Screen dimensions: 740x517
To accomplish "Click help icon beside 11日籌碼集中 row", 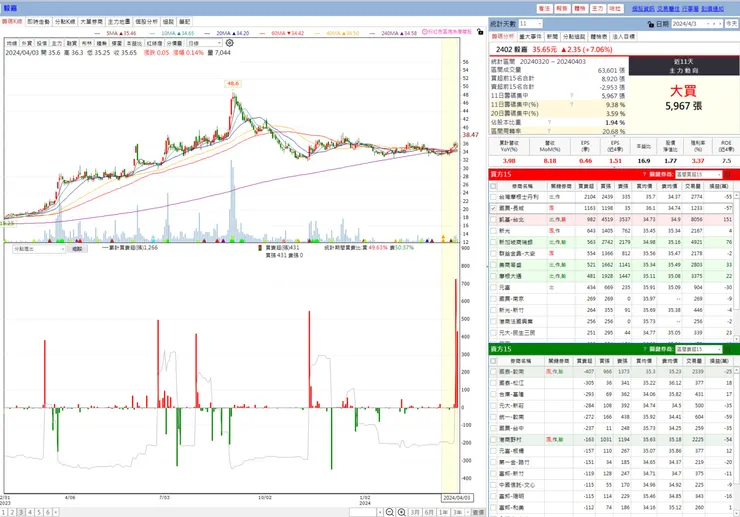I will (x=572, y=96).
